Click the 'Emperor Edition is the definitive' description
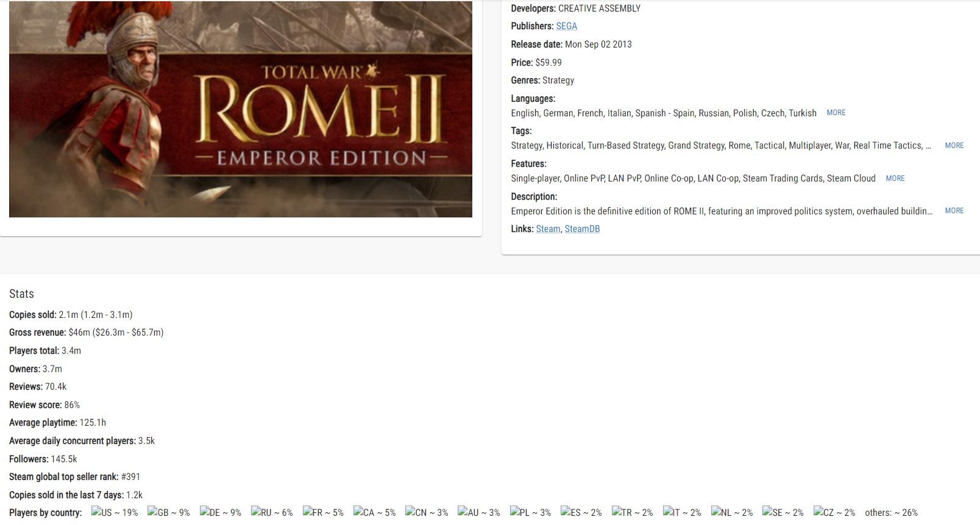 point(722,211)
